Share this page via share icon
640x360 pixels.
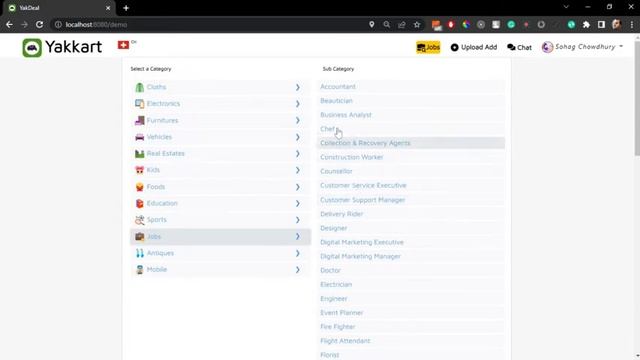coord(402,24)
